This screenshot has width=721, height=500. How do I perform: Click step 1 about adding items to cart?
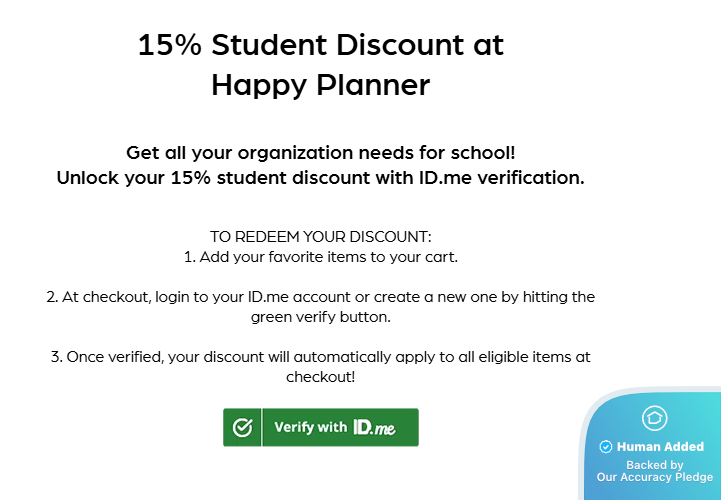(x=320, y=257)
